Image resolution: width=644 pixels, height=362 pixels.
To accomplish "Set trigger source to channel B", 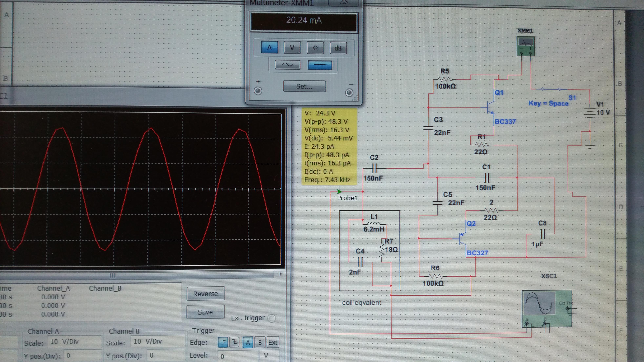I will (260, 342).
